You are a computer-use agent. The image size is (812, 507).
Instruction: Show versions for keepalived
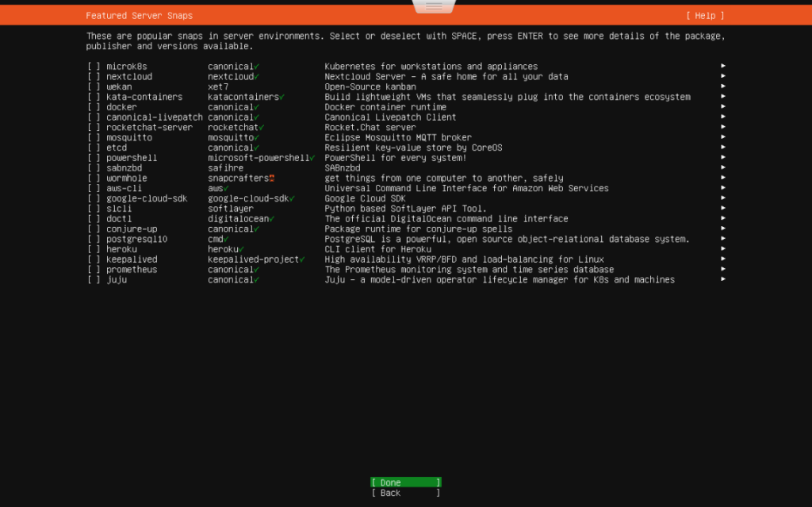(x=722, y=259)
